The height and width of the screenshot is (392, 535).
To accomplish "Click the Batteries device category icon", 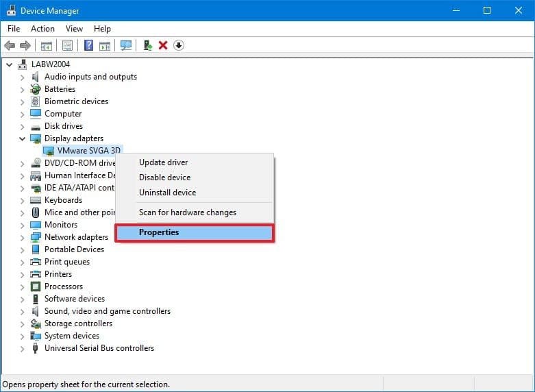I will click(36, 89).
